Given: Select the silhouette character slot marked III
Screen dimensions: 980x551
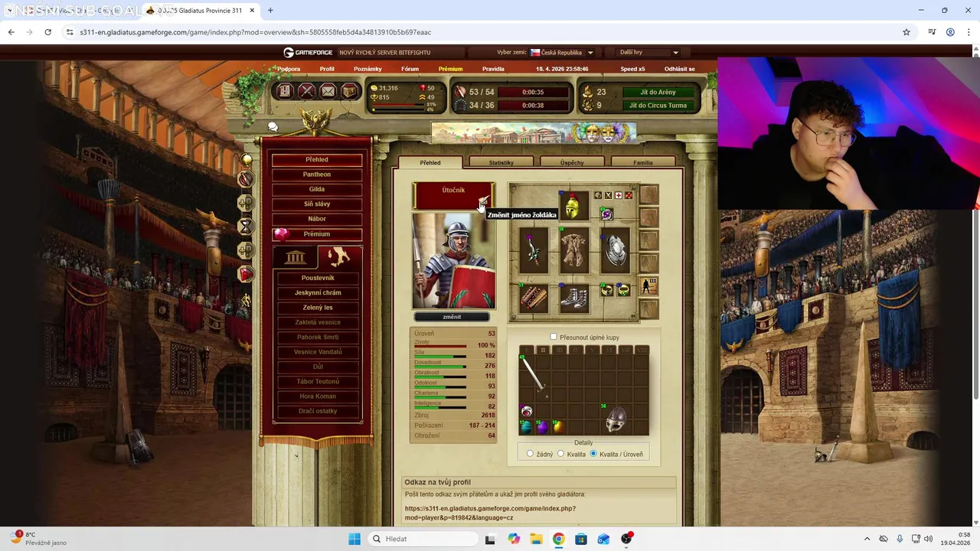Looking at the screenshot, I should tap(648, 286).
